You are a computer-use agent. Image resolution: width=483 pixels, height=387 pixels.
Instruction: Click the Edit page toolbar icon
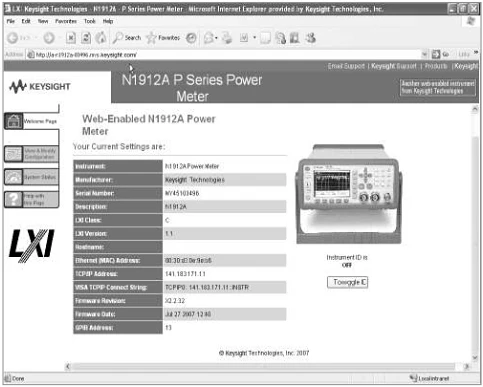click(244, 38)
